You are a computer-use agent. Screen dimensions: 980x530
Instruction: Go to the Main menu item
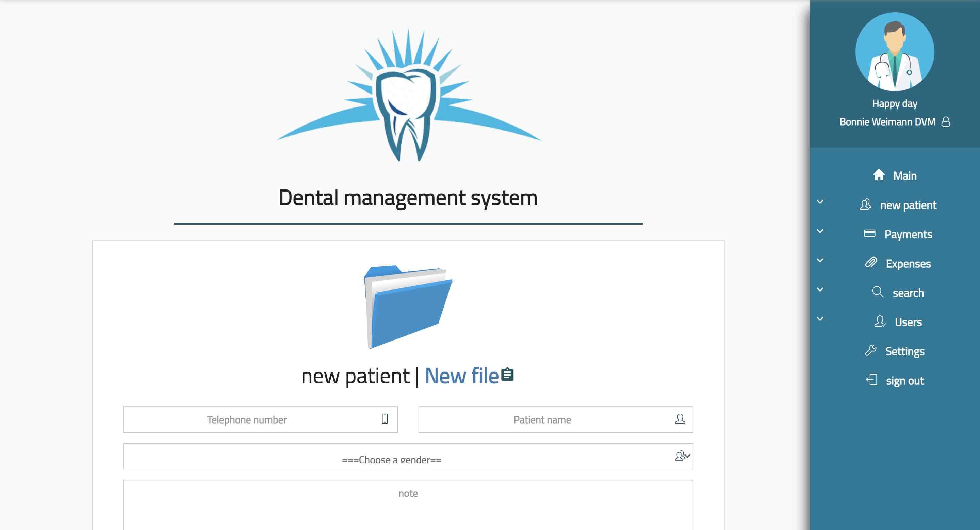click(x=895, y=176)
